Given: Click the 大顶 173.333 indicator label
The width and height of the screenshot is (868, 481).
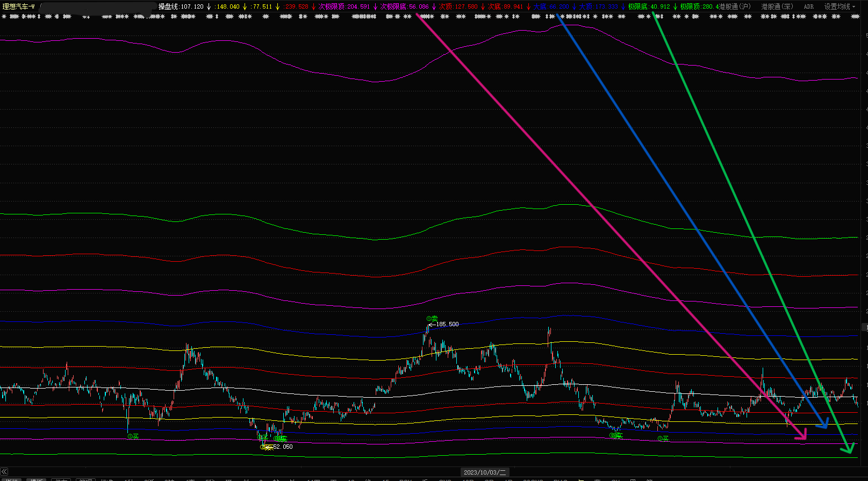Looking at the screenshot, I should coord(598,6).
